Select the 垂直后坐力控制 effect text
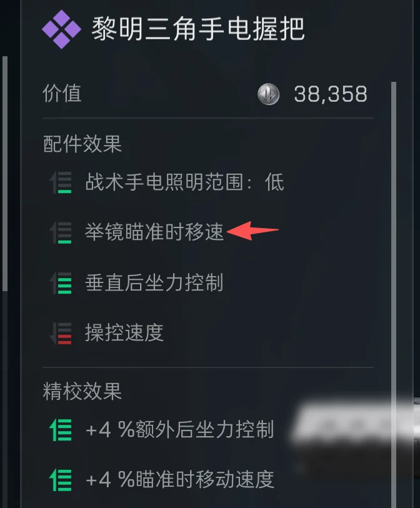The width and height of the screenshot is (420, 508). [x=154, y=282]
